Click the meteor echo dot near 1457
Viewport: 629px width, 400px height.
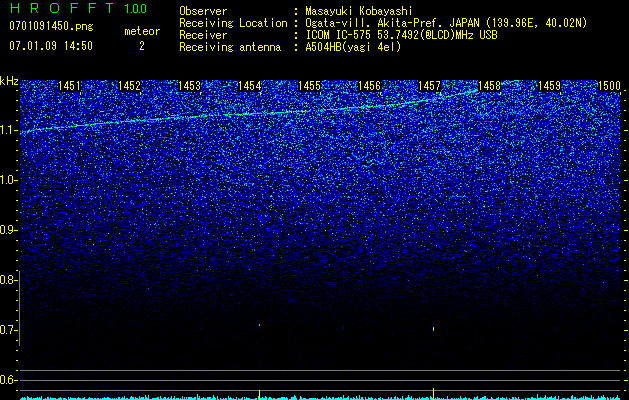(x=434, y=329)
